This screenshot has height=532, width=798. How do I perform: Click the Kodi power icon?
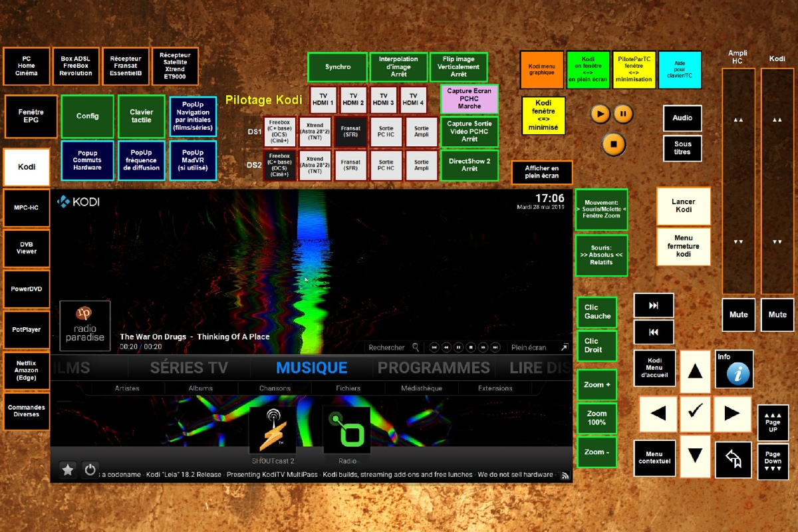(90, 469)
